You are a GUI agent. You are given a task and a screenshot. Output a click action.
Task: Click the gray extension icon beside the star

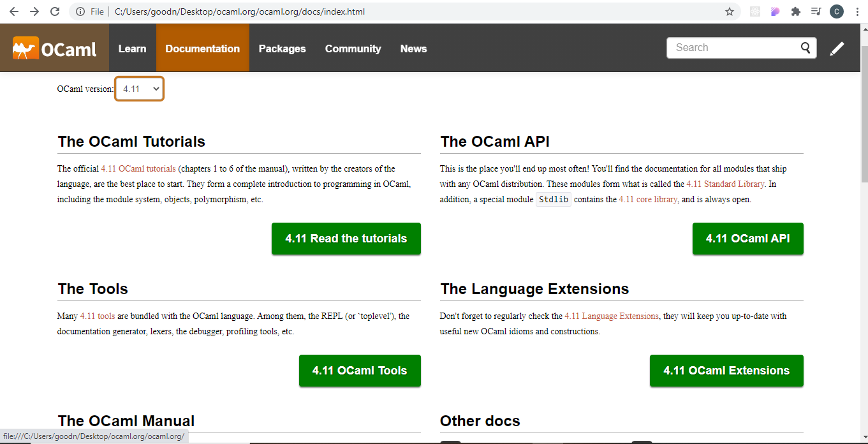click(755, 11)
